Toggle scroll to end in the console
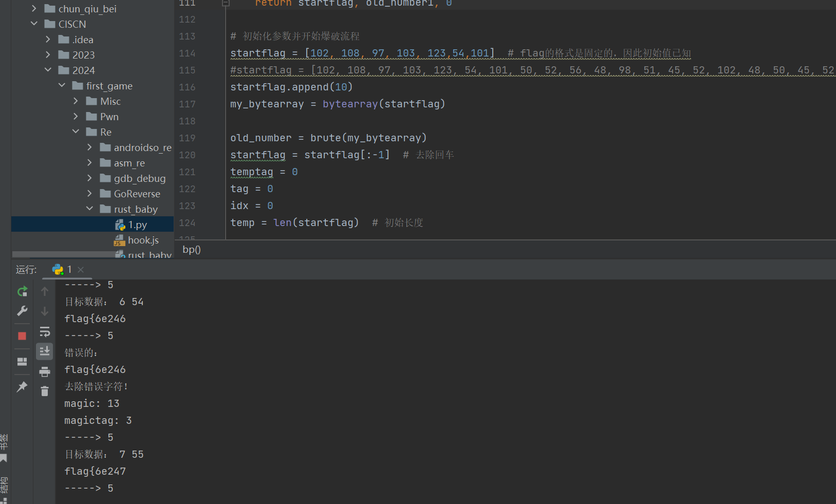 pyautogui.click(x=45, y=351)
